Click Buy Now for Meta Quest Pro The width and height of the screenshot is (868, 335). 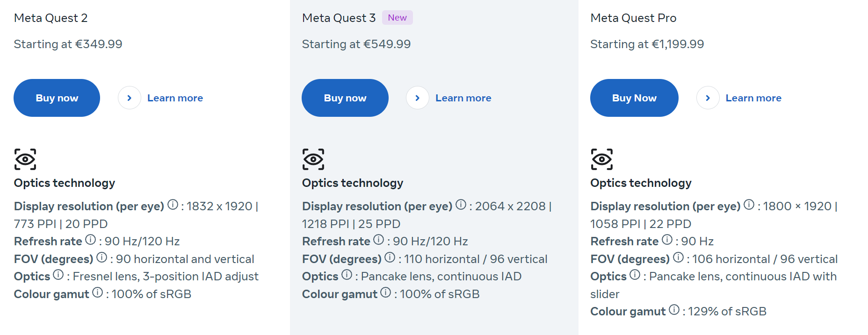click(x=634, y=98)
